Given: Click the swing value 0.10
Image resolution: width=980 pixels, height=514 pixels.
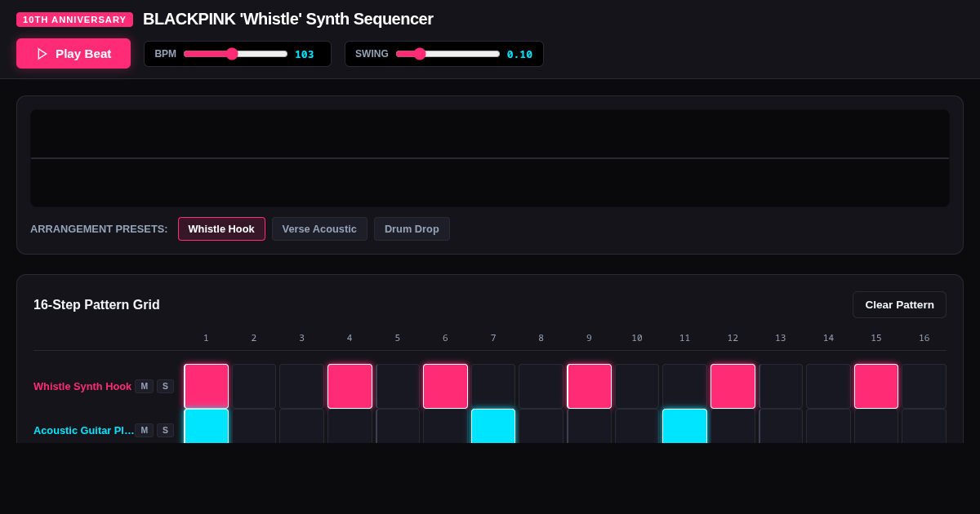Looking at the screenshot, I should click(x=519, y=54).
